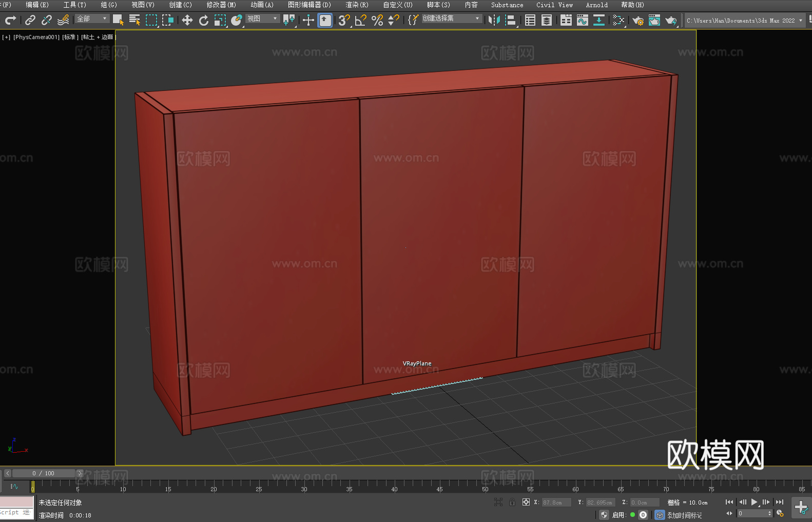The height and width of the screenshot is (522, 812).
Task: Open 工具(T) menu
Action: [x=74, y=5]
